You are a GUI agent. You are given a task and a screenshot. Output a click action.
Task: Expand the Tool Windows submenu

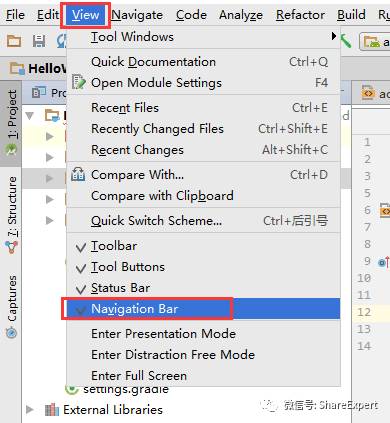click(203, 37)
